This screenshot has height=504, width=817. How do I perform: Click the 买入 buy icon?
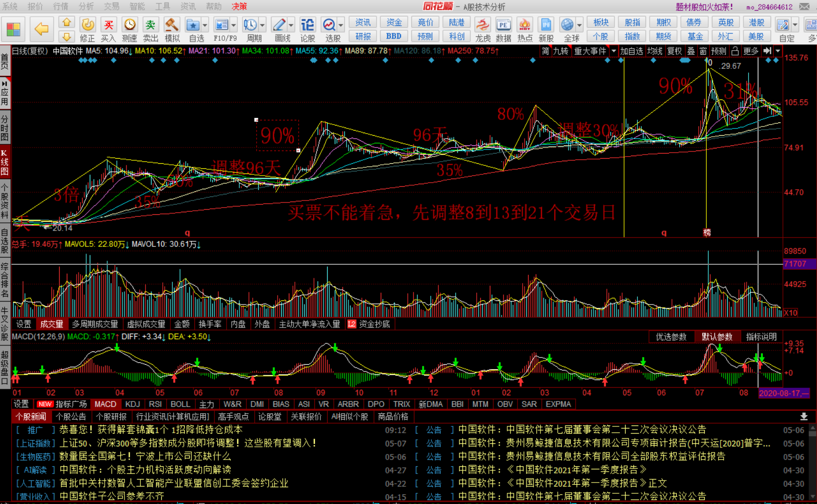point(108,30)
